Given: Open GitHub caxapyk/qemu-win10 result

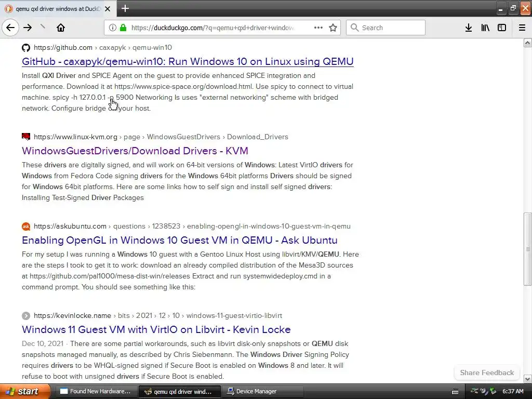Looking at the screenshot, I should click(188, 61).
